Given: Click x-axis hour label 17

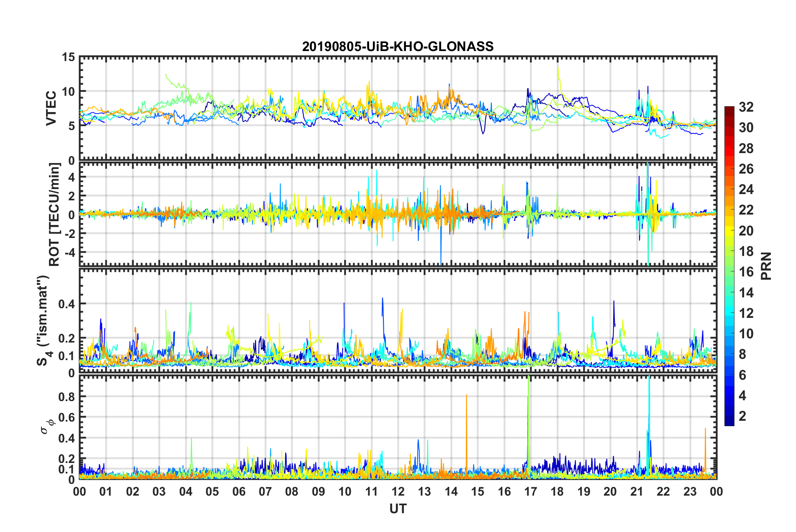Looking at the screenshot, I should pos(531,491).
